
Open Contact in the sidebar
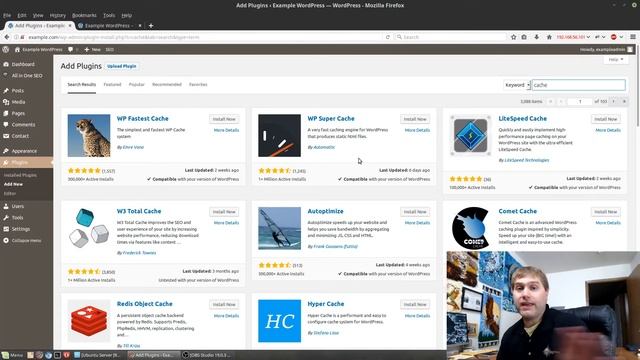click(x=20, y=136)
